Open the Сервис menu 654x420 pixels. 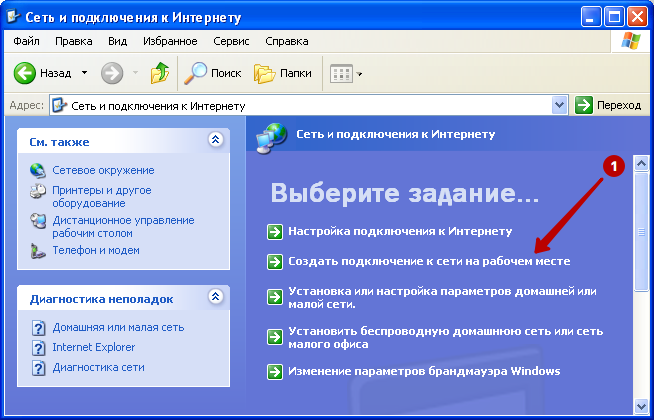(x=231, y=41)
